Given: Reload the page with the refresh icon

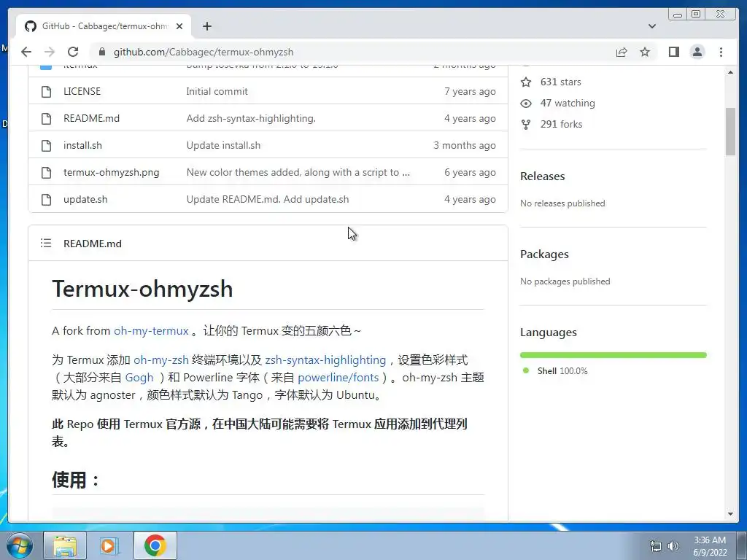Looking at the screenshot, I should (73, 52).
